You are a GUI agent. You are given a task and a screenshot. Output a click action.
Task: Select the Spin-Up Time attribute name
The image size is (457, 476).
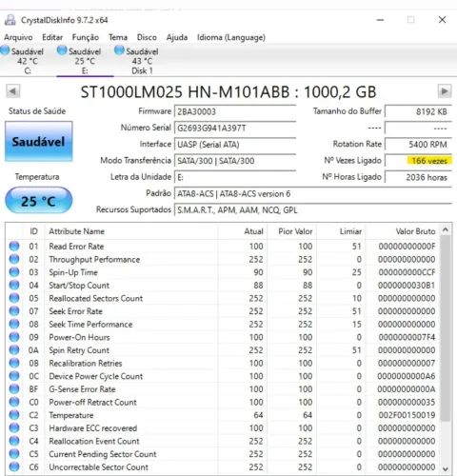(x=73, y=272)
